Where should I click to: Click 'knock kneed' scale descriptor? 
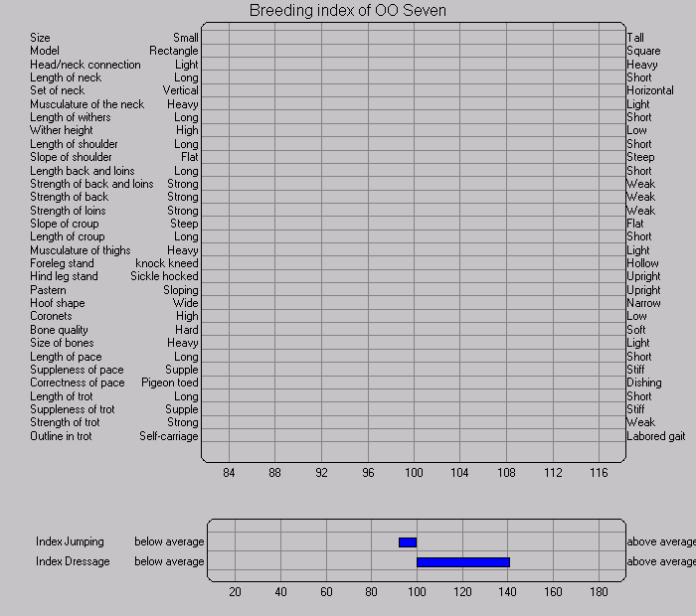167,263
